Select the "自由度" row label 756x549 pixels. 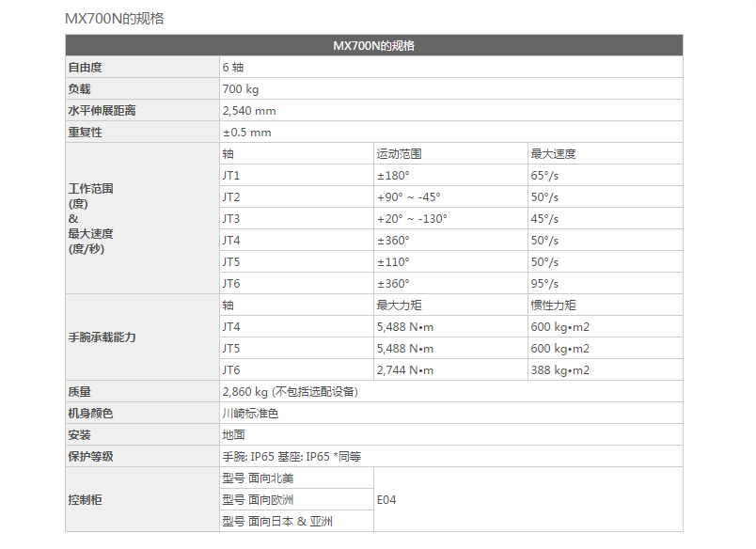85,68
